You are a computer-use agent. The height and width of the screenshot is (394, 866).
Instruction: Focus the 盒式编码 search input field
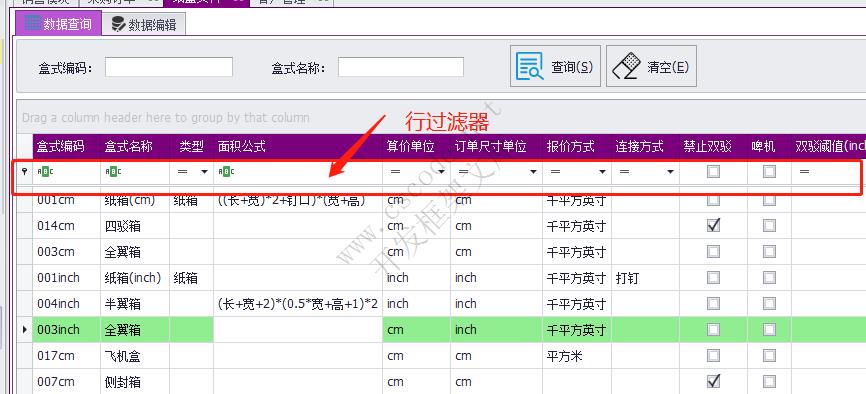pos(168,67)
